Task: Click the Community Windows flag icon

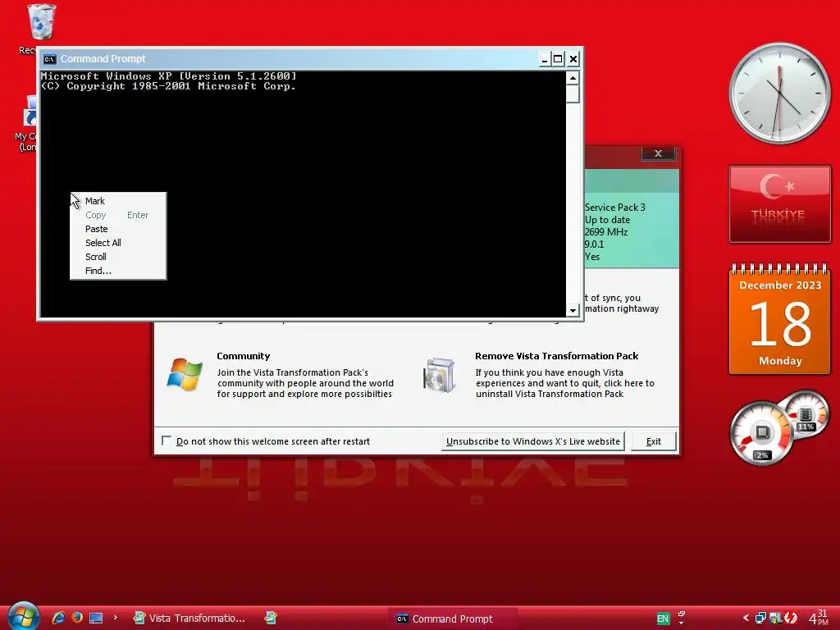Action: [x=185, y=374]
